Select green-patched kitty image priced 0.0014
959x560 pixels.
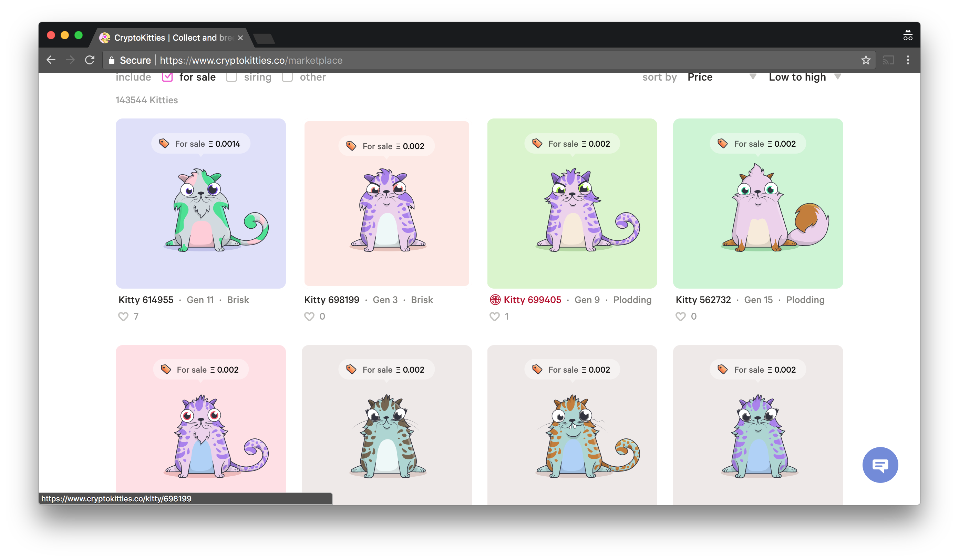(x=216, y=210)
